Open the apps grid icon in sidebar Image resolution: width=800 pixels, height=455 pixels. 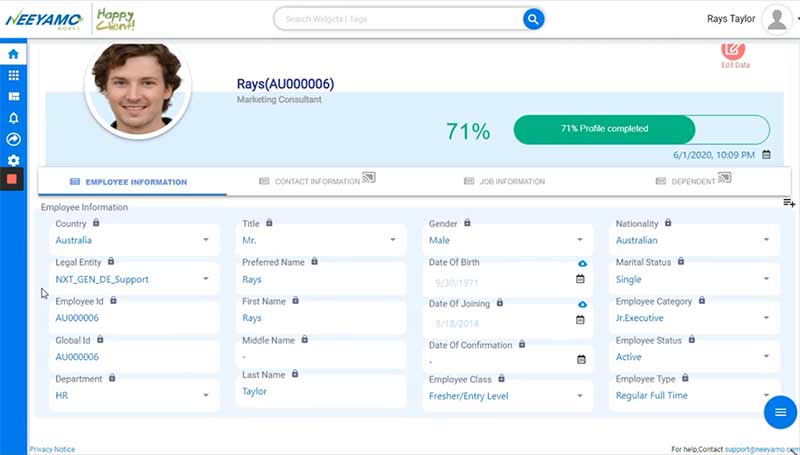[x=13, y=75]
